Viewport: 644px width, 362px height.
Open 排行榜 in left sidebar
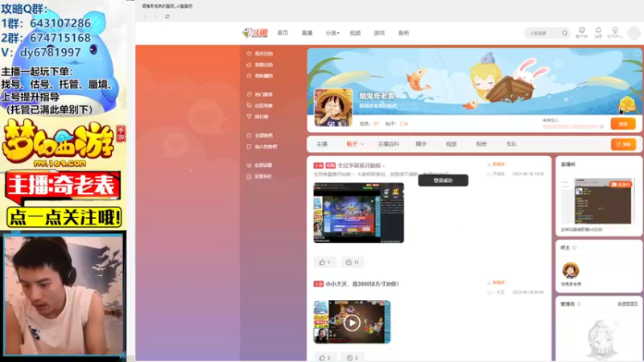click(258, 117)
